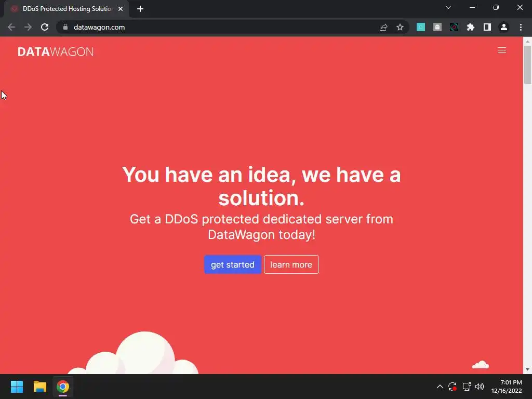Viewport: 532px width, 399px height.
Task: Open Chrome profile avatar menu
Action: pos(504,27)
